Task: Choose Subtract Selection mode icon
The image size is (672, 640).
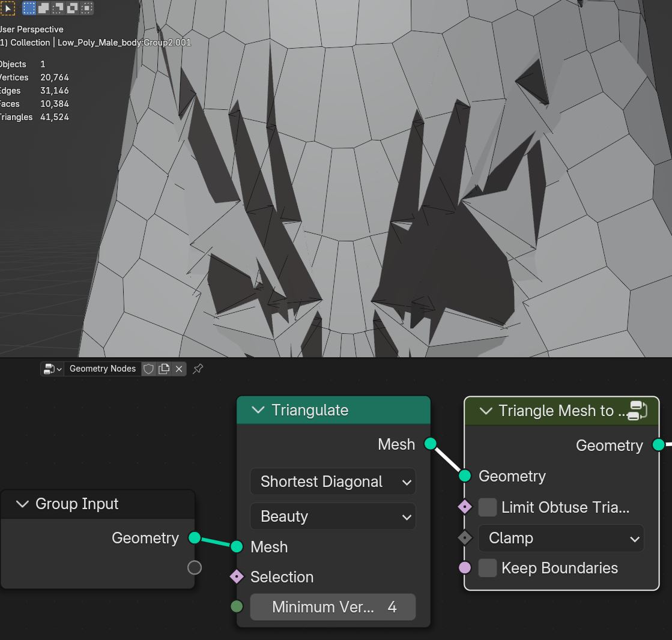Action: tap(58, 8)
